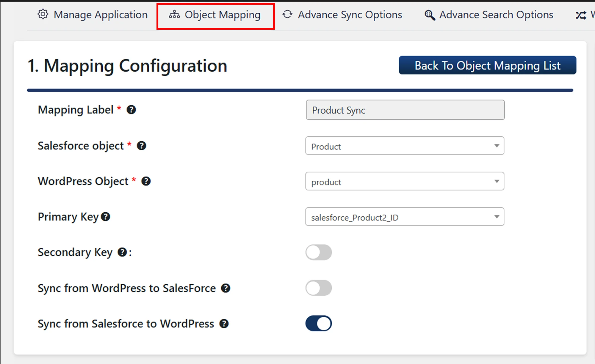Open the Advance Search Options tab
595x364 pixels.
(496, 15)
